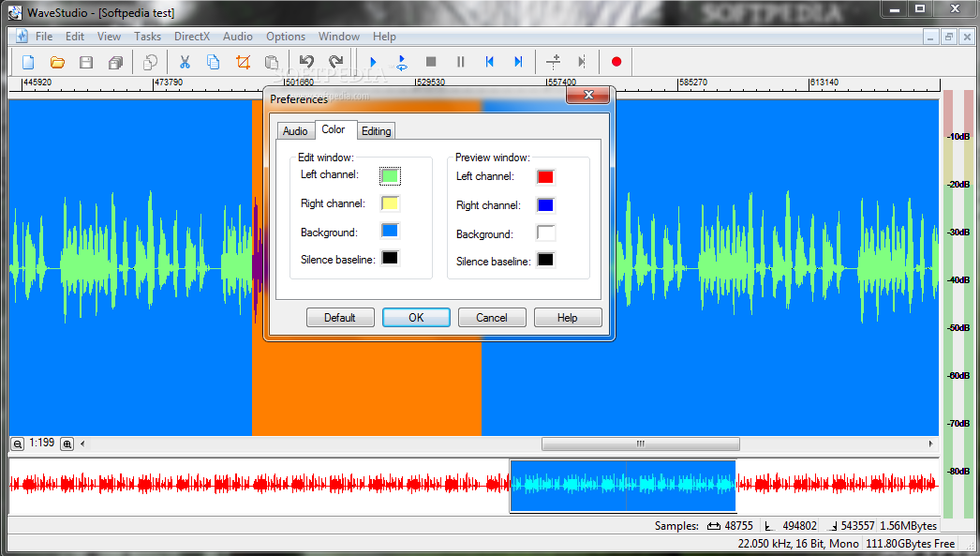The height and width of the screenshot is (556, 980).
Task: Jump to the start of the track
Action: tap(489, 62)
